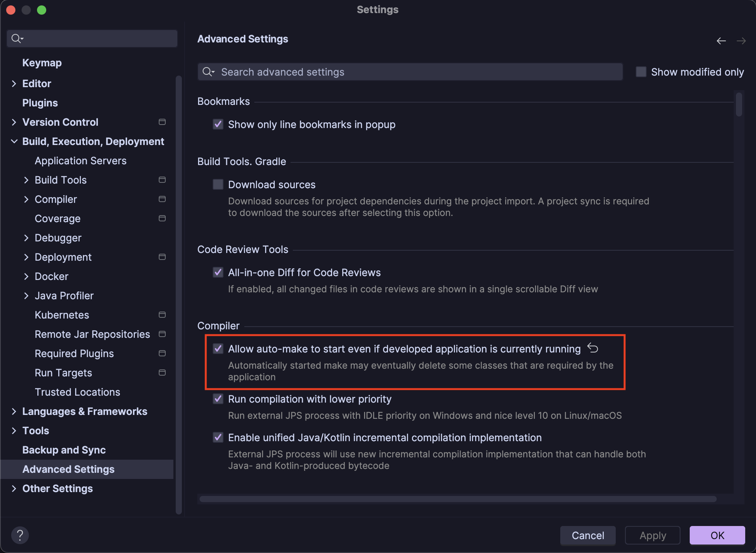Focus the Search advanced settings field
Image resolution: width=756 pixels, height=553 pixels.
coord(416,72)
